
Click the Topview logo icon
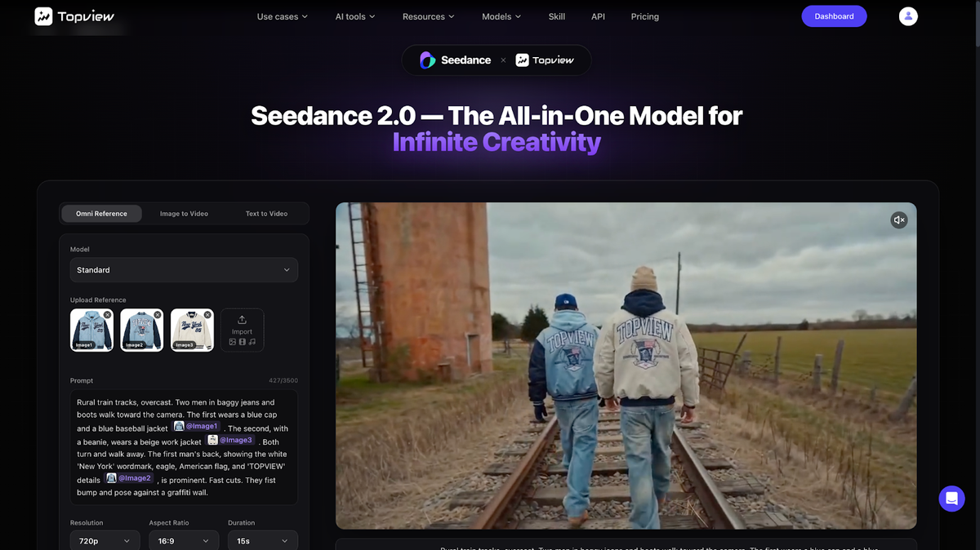(x=44, y=16)
